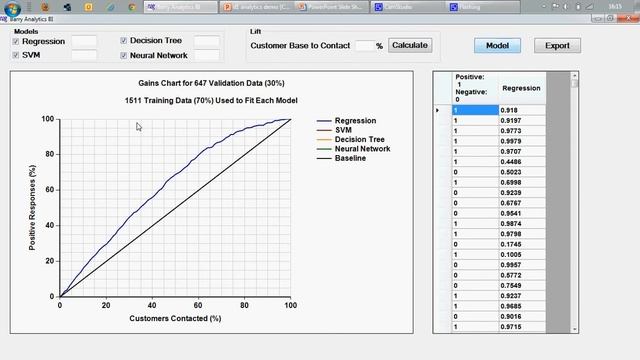
Task: Click the table scrollbar up arrow
Action: (x=575, y=76)
